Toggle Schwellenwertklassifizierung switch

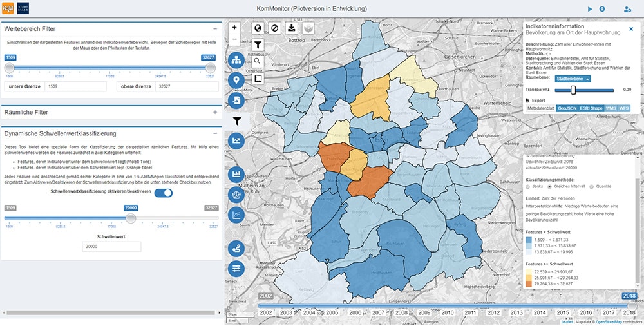click(164, 193)
